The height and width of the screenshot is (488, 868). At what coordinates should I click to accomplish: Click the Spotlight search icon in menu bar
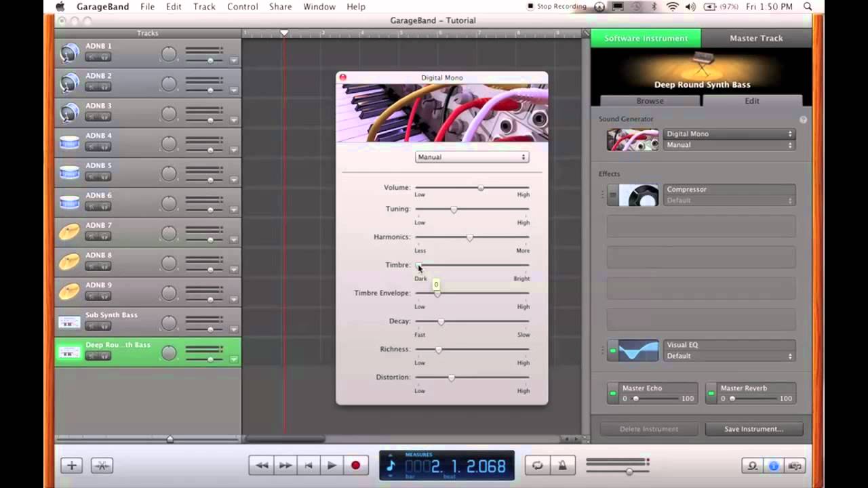(x=807, y=7)
